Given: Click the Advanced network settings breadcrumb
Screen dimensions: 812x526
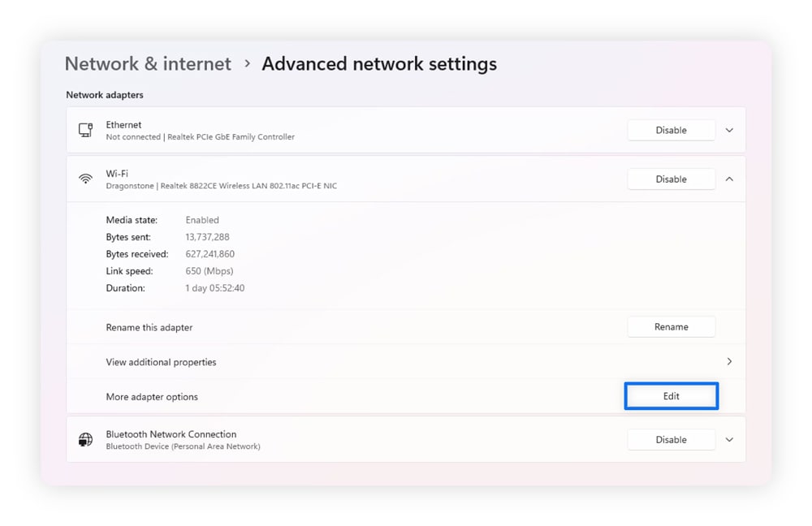Looking at the screenshot, I should tap(378, 63).
